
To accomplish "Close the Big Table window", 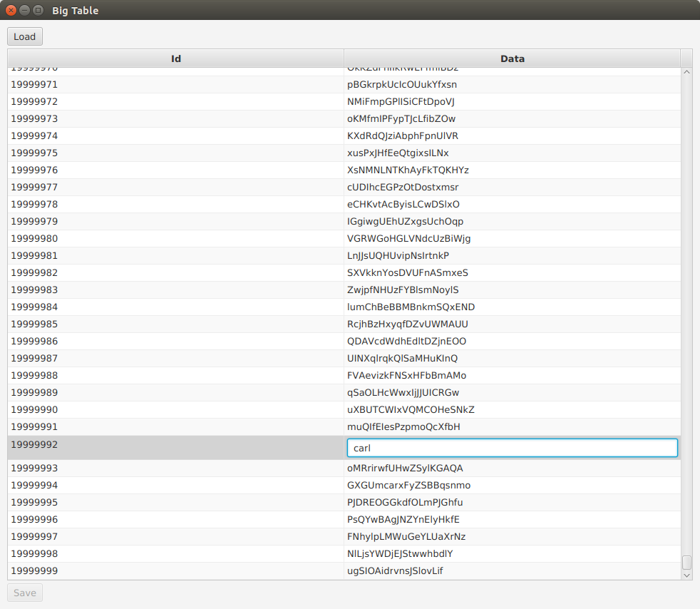I will [x=10, y=11].
